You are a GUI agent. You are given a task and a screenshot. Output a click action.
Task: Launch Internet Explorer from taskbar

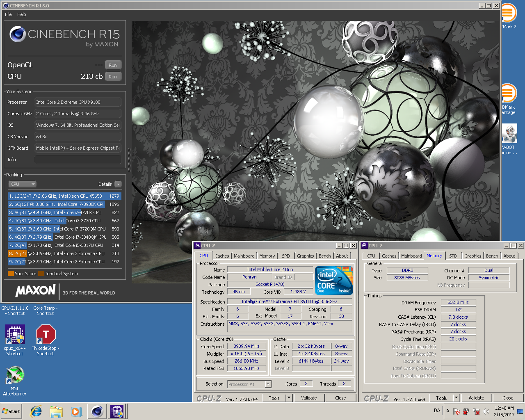tap(37, 411)
